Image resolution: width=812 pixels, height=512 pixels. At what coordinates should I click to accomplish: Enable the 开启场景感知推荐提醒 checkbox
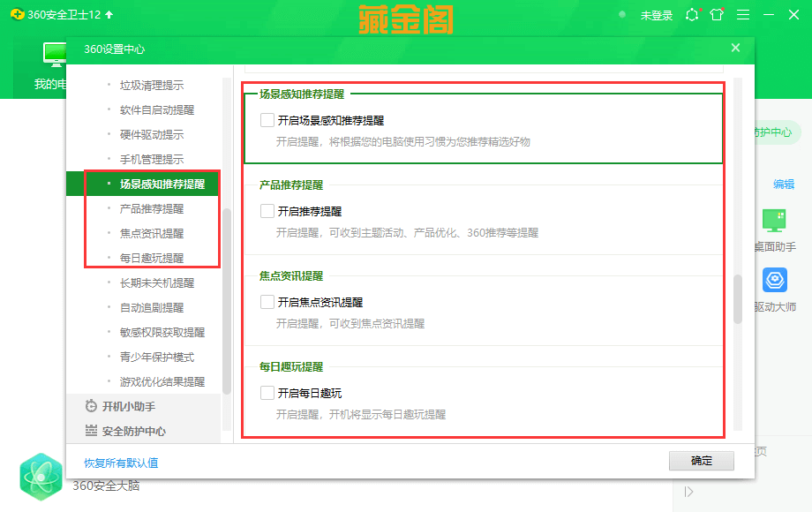coord(267,120)
